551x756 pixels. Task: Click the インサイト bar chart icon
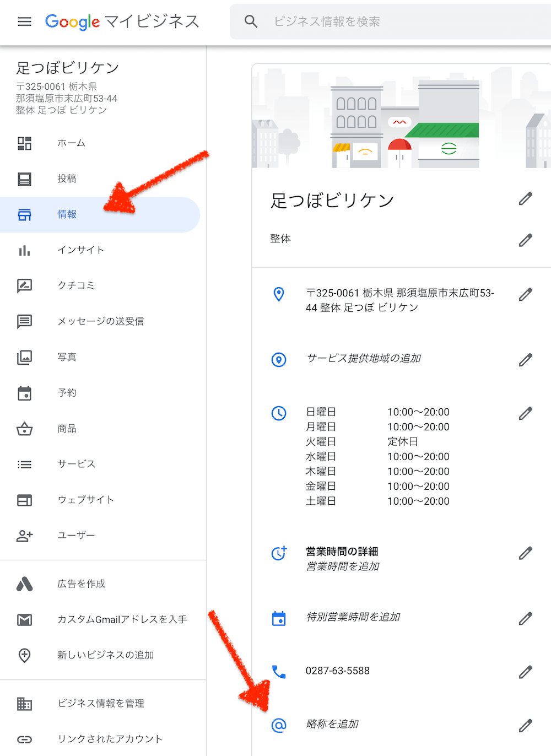point(24,251)
